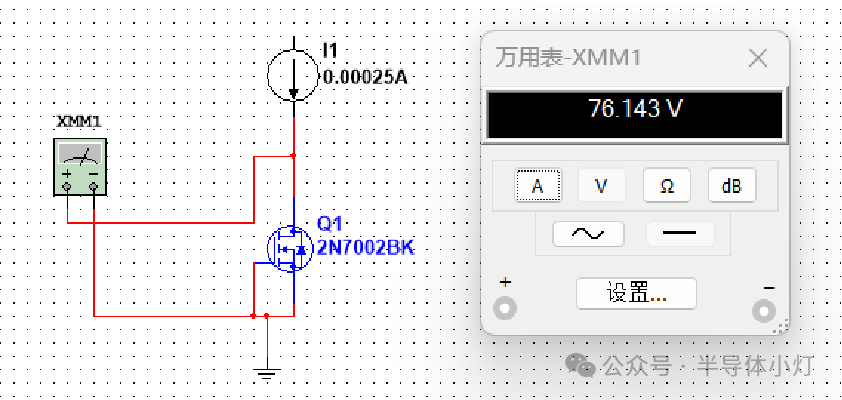Close the 万用表-XMM1 multimeter window
The height and width of the screenshot is (400, 842).
(x=758, y=57)
